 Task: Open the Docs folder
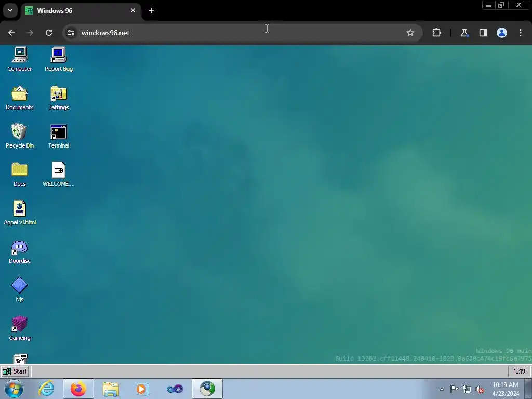click(20, 175)
